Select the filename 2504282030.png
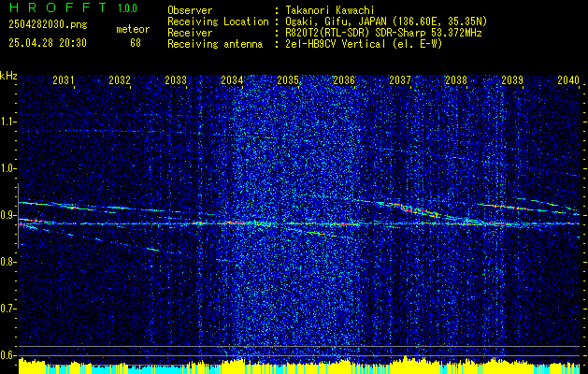This screenshot has width=588, height=374. click(x=48, y=24)
